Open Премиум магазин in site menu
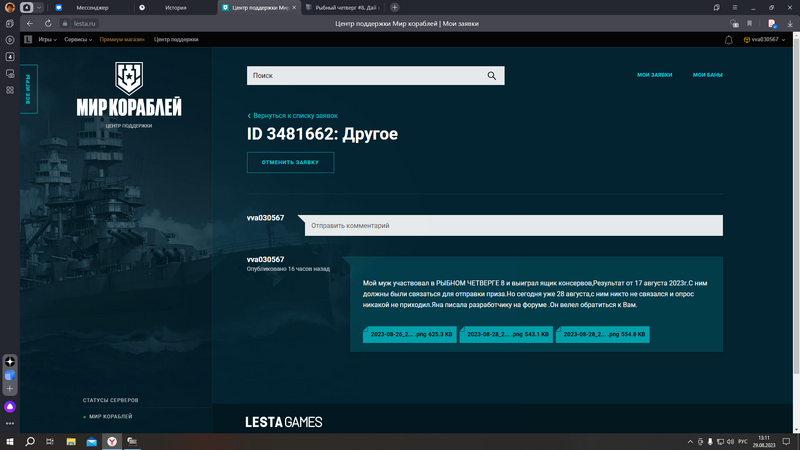Viewport: 800px width, 450px height. (x=122, y=39)
